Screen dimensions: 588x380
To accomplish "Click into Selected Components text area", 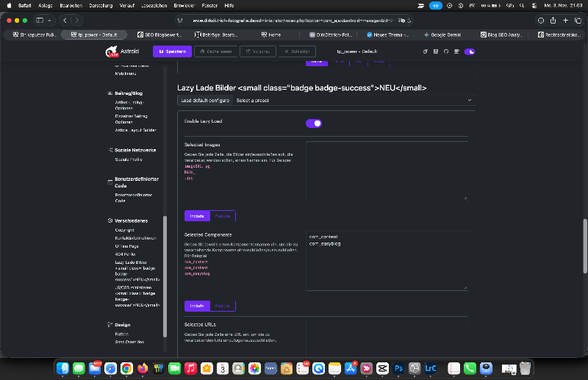I will click(x=387, y=261).
